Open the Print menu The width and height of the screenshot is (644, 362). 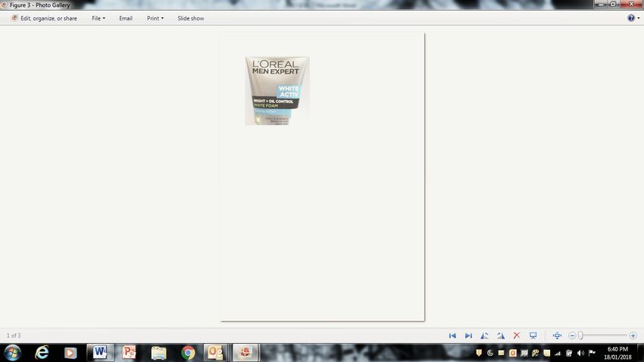155,18
